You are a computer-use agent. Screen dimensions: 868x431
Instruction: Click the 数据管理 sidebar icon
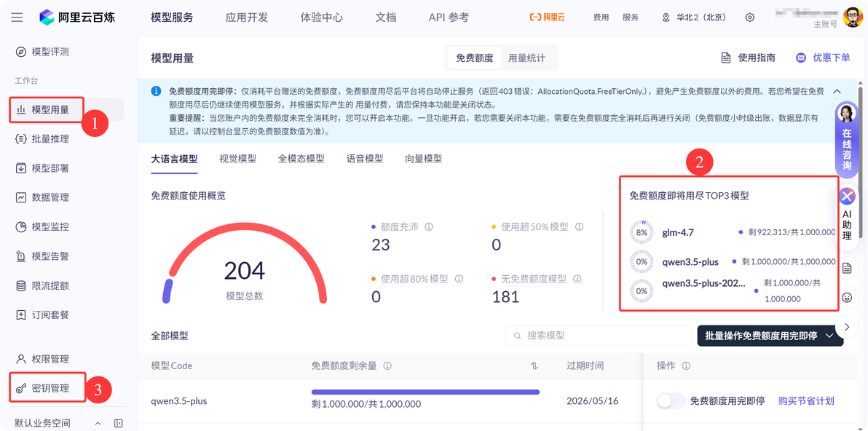(x=21, y=197)
